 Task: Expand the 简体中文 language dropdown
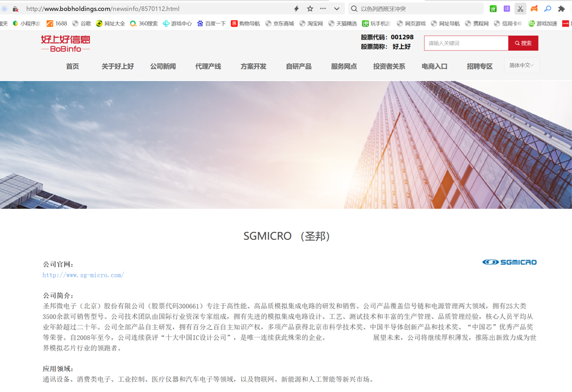(x=521, y=65)
